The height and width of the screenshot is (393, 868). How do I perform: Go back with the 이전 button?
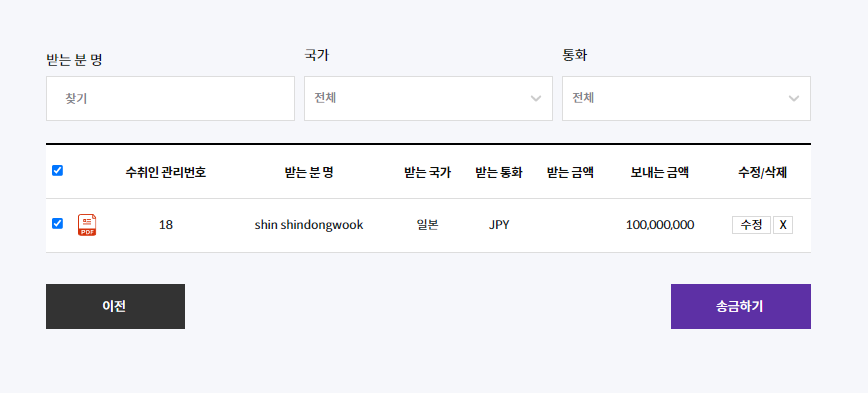pyautogui.click(x=115, y=306)
